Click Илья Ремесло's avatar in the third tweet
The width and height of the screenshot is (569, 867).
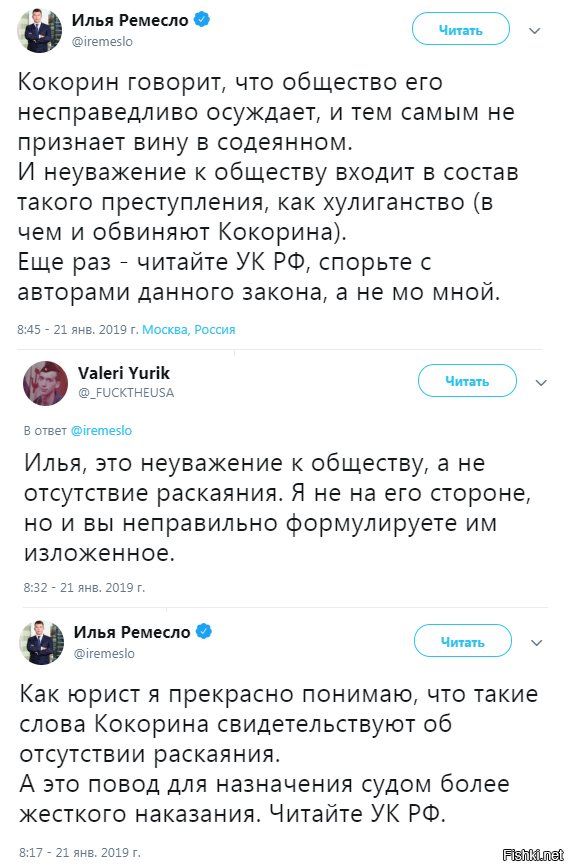42,642
